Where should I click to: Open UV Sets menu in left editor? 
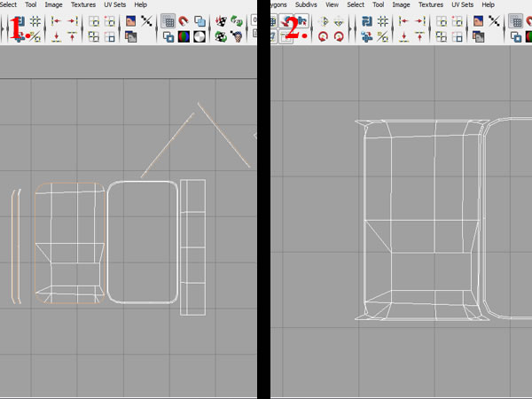115,4
